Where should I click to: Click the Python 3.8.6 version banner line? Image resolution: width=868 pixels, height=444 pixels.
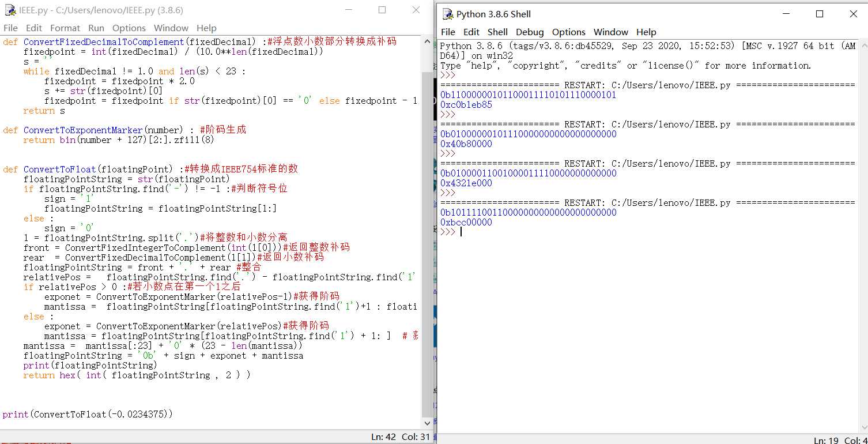tap(648, 51)
